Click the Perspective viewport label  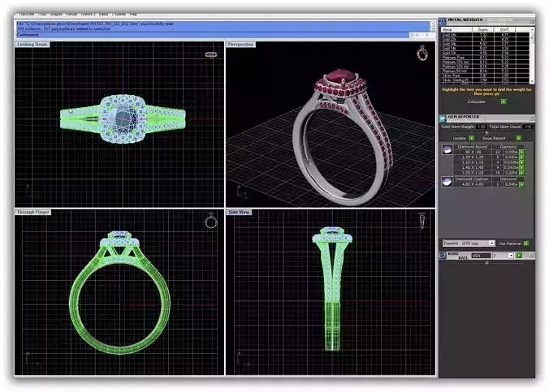pyautogui.click(x=240, y=45)
